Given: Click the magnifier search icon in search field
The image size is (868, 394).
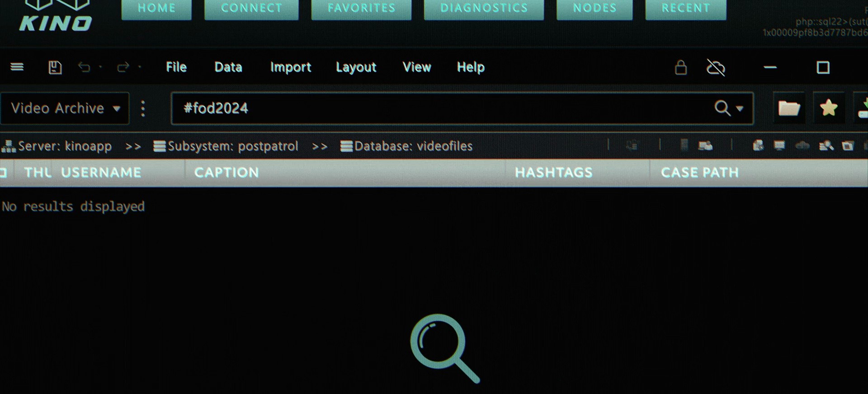Looking at the screenshot, I should tap(722, 108).
